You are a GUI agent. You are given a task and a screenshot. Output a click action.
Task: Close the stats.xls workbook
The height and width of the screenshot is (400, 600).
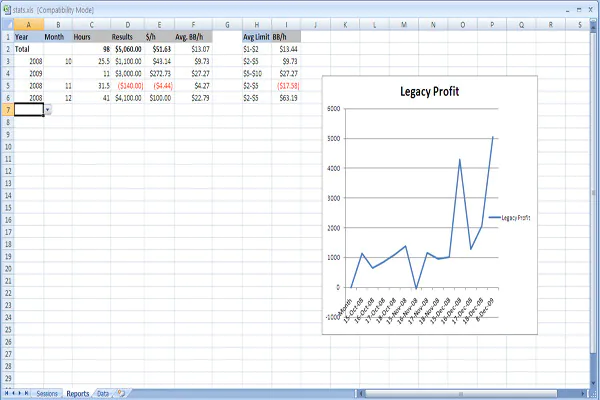591,10
